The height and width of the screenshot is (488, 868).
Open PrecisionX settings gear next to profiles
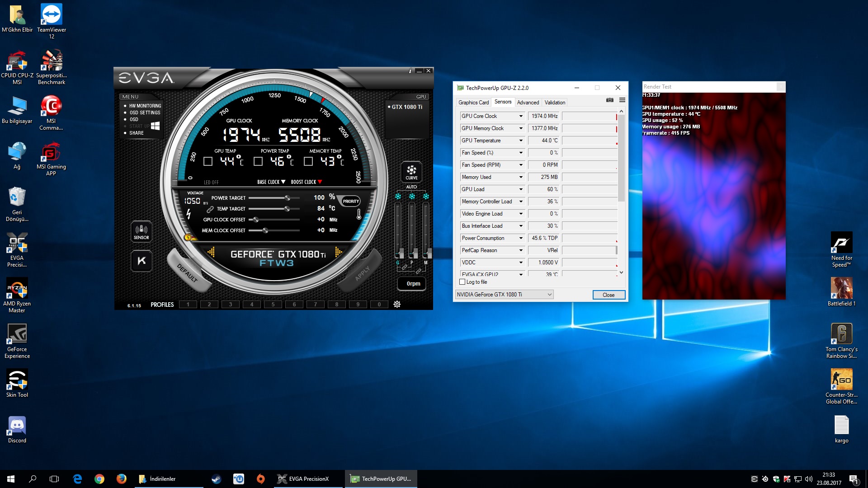tap(397, 304)
